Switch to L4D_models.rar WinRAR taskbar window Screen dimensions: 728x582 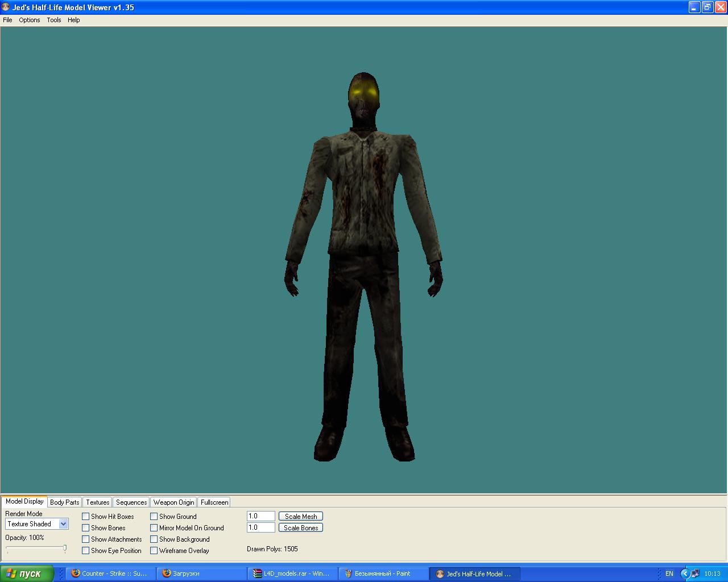(x=292, y=574)
